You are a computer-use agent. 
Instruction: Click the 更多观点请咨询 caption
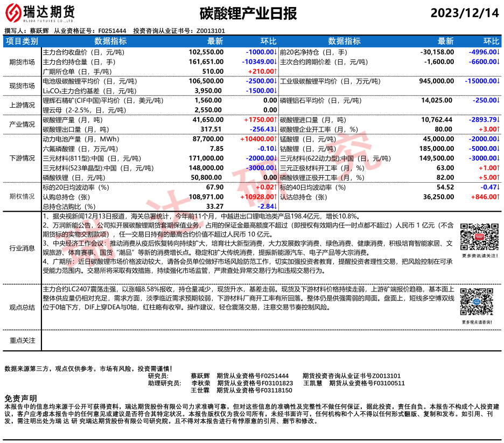[477, 322]
